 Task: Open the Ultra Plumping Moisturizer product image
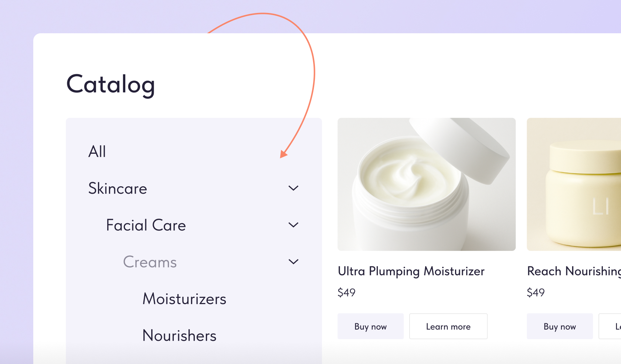click(427, 184)
